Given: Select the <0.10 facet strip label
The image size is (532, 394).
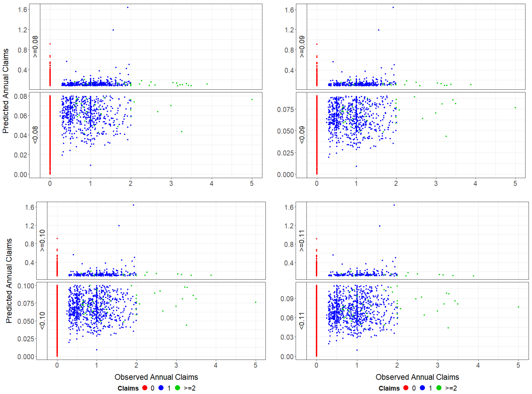Looking at the screenshot, I should coord(42,321).
